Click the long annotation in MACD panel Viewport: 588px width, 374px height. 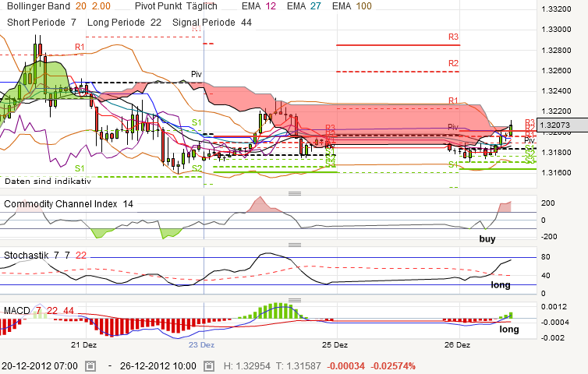pyautogui.click(x=509, y=329)
